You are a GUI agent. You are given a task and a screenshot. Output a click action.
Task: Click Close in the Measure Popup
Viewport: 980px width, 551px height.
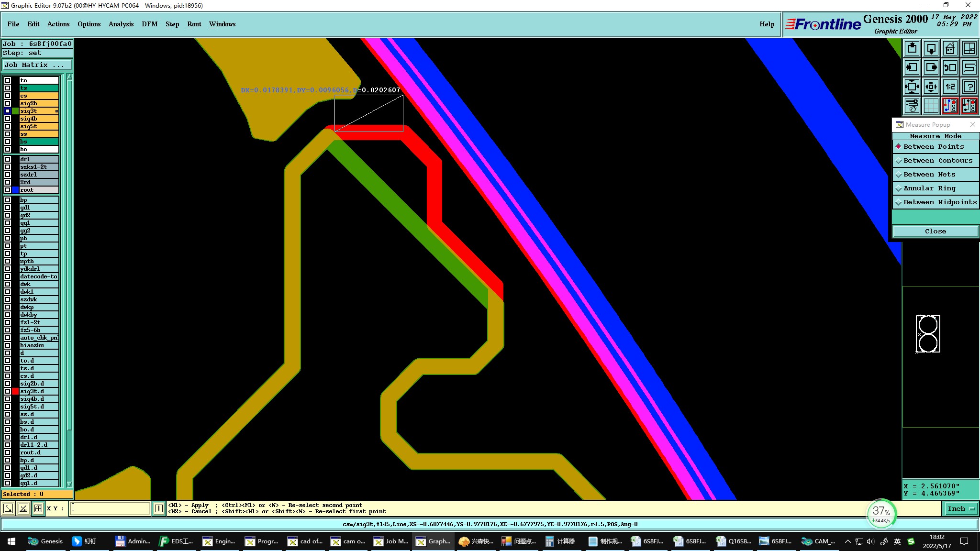point(935,231)
